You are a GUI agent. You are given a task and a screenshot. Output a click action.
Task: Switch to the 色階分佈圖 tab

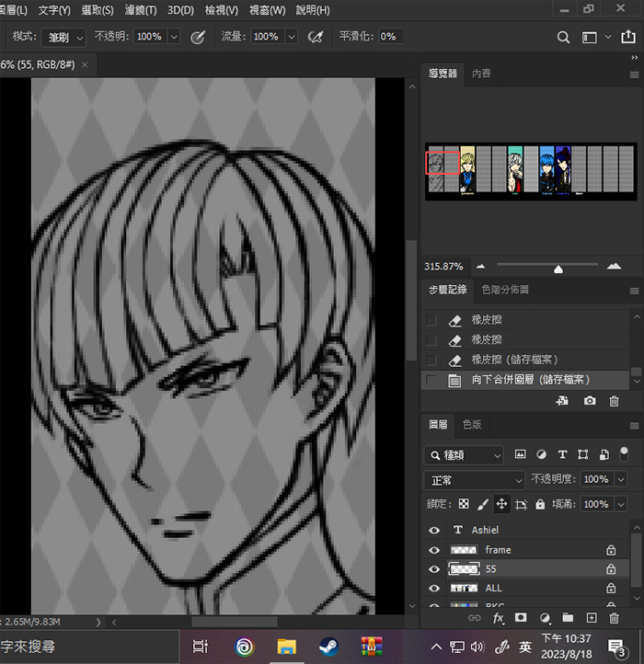click(x=505, y=290)
